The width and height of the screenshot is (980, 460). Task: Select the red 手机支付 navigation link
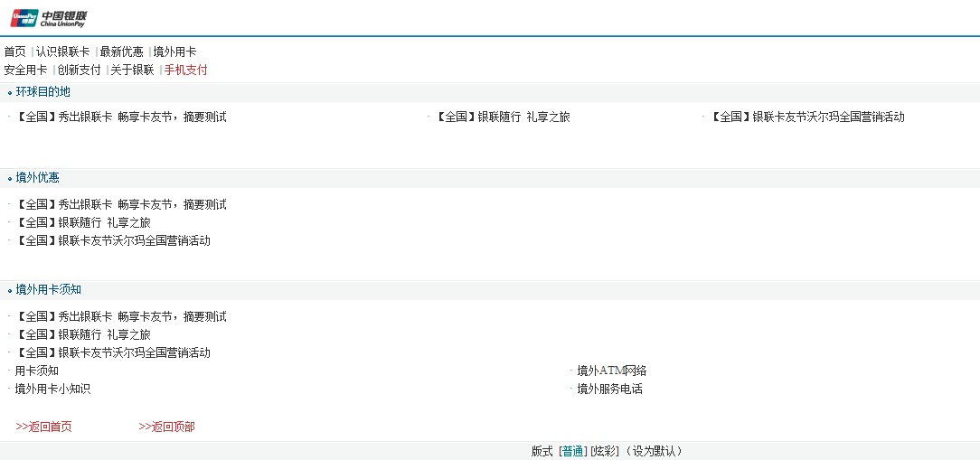(x=186, y=70)
